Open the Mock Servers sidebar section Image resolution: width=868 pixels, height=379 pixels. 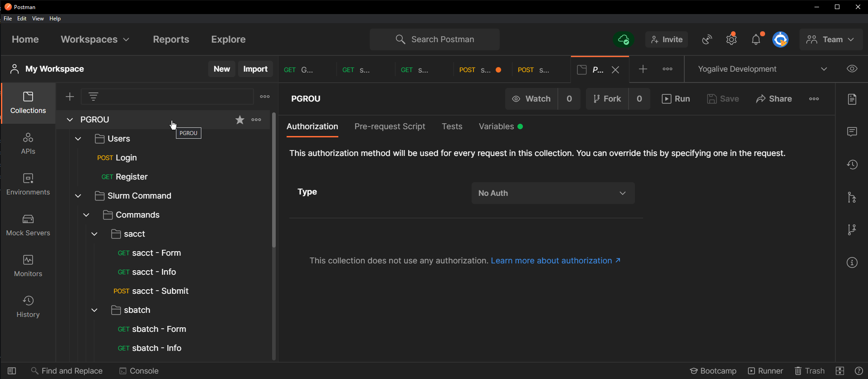tap(28, 225)
